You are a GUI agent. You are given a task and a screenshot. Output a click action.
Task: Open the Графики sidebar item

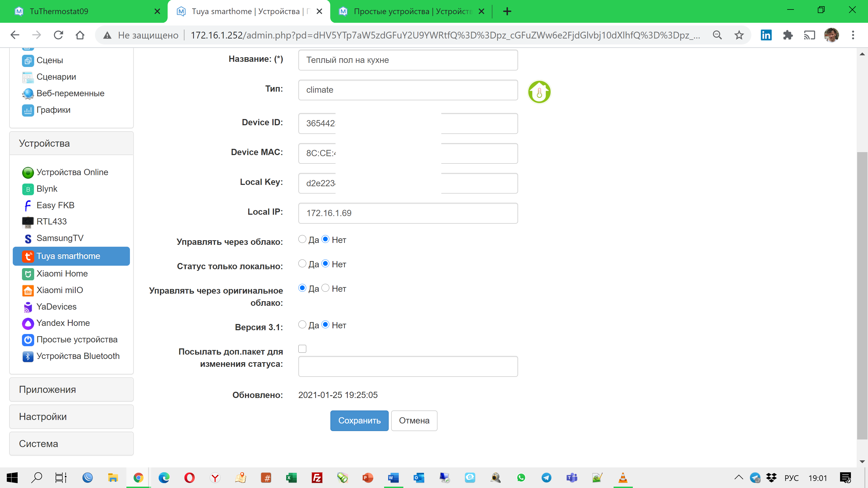tap(53, 110)
